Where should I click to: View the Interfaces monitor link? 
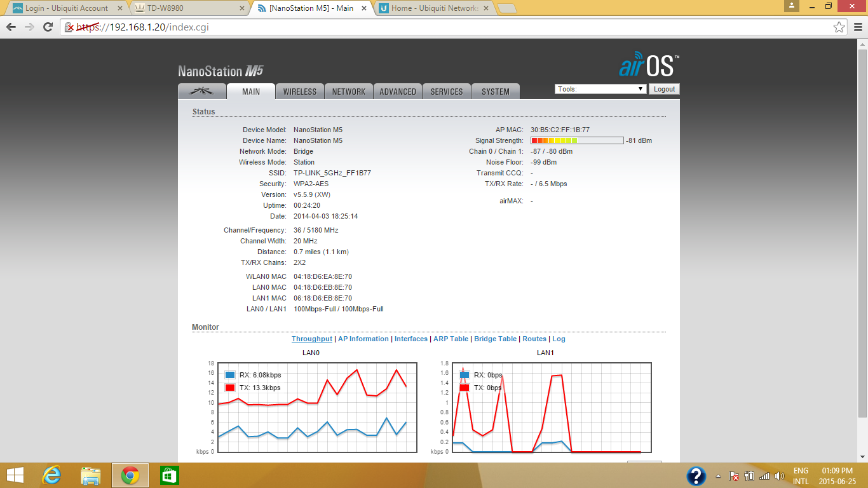pos(411,339)
